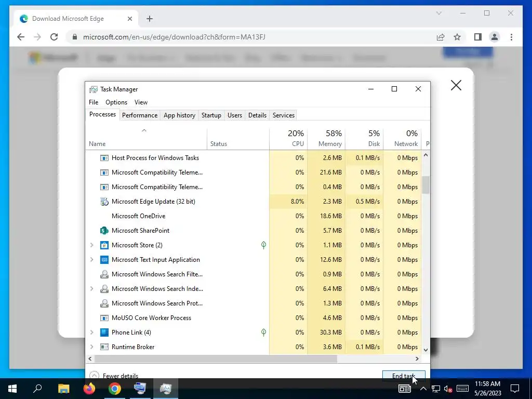Sort processes by the Memory column header

click(x=326, y=139)
